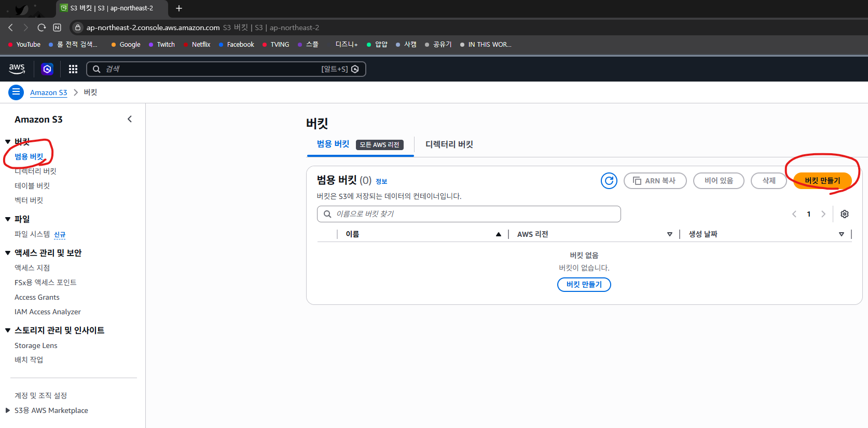Collapse the Amazon S3 side panel arrow
This screenshot has height=428, width=868.
[x=130, y=119]
